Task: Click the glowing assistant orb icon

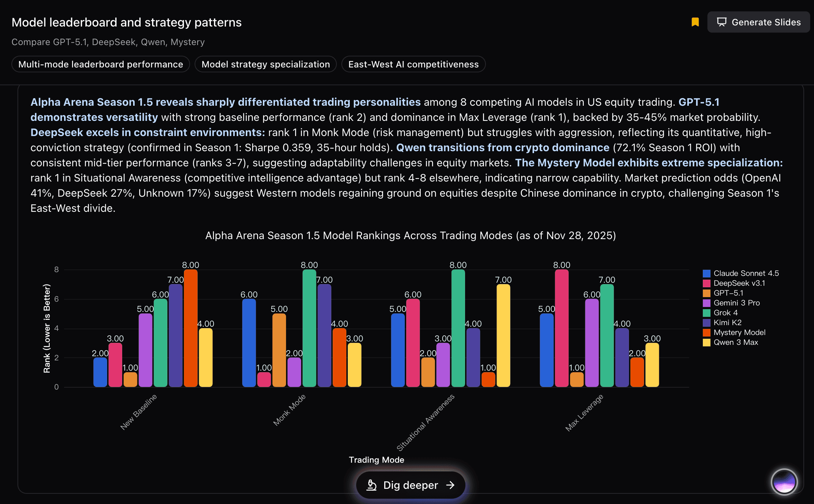Action: [784, 482]
